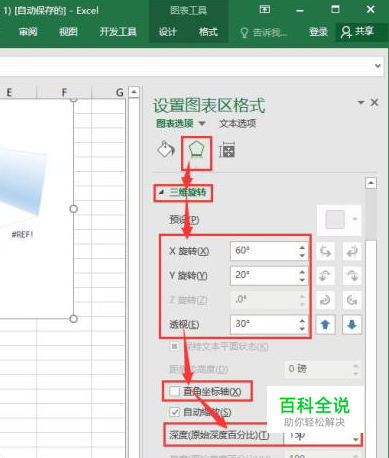Click the Share button with person icon
This screenshot has width=389, height=458.
pos(357,32)
